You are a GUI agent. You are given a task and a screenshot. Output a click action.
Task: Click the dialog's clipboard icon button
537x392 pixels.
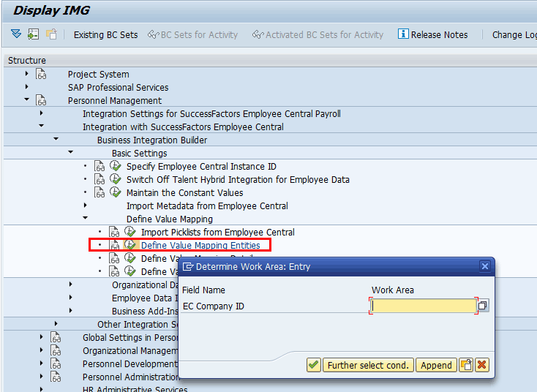click(466, 365)
